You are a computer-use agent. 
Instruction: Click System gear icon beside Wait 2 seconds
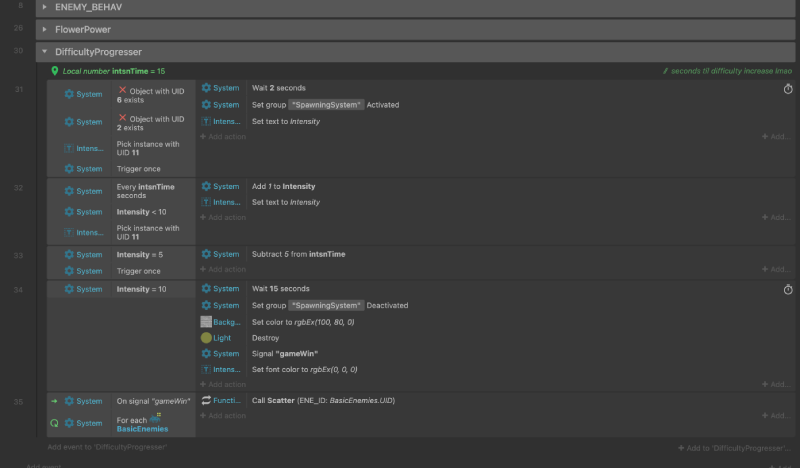tap(206, 88)
